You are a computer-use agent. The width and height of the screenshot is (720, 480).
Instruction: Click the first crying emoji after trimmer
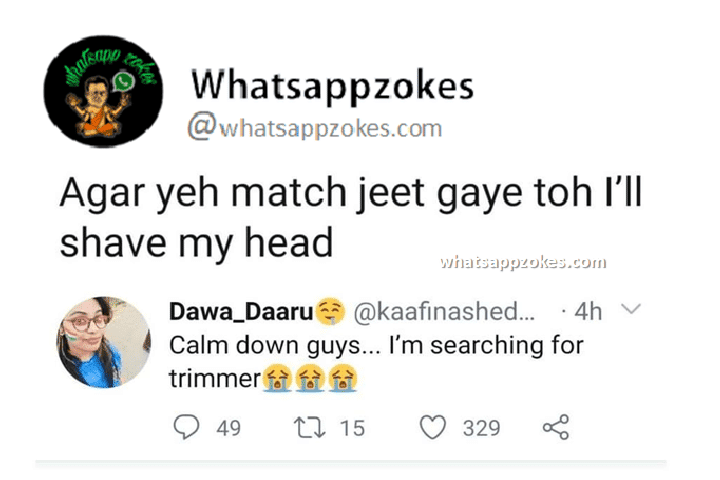click(277, 378)
